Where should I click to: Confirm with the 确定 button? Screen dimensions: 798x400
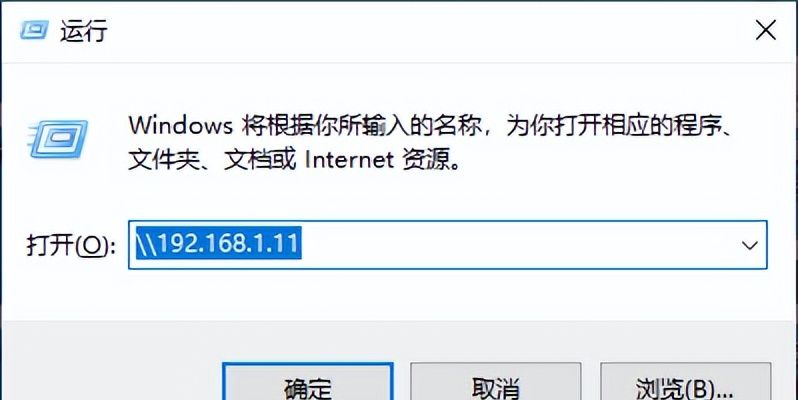(308, 381)
